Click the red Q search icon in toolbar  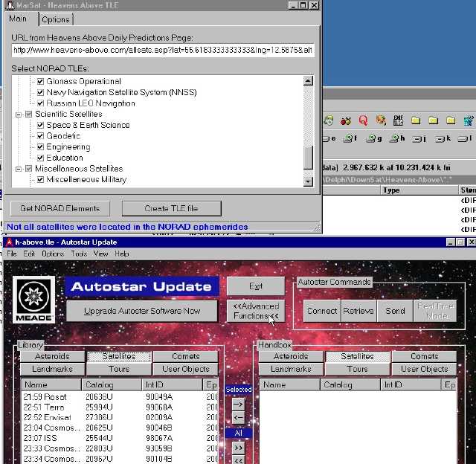click(x=363, y=120)
